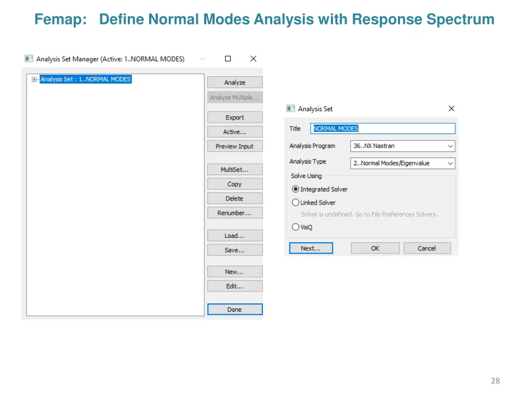Minimize the Analysis Set Manager window
Image resolution: width=532 pixels, height=399 pixels.
coord(203,59)
